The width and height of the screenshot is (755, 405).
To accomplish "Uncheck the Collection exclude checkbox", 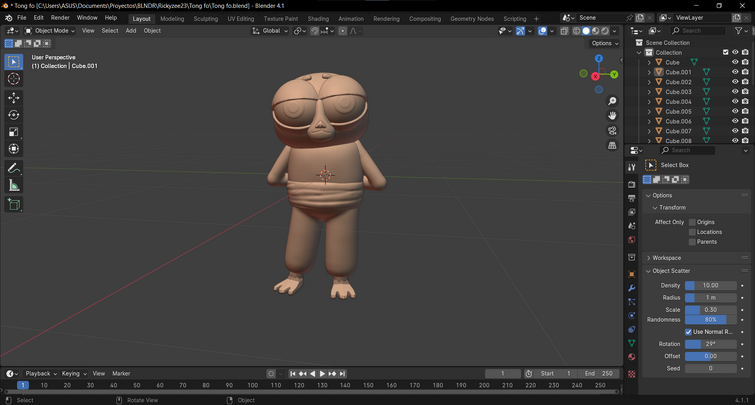I will [x=726, y=52].
